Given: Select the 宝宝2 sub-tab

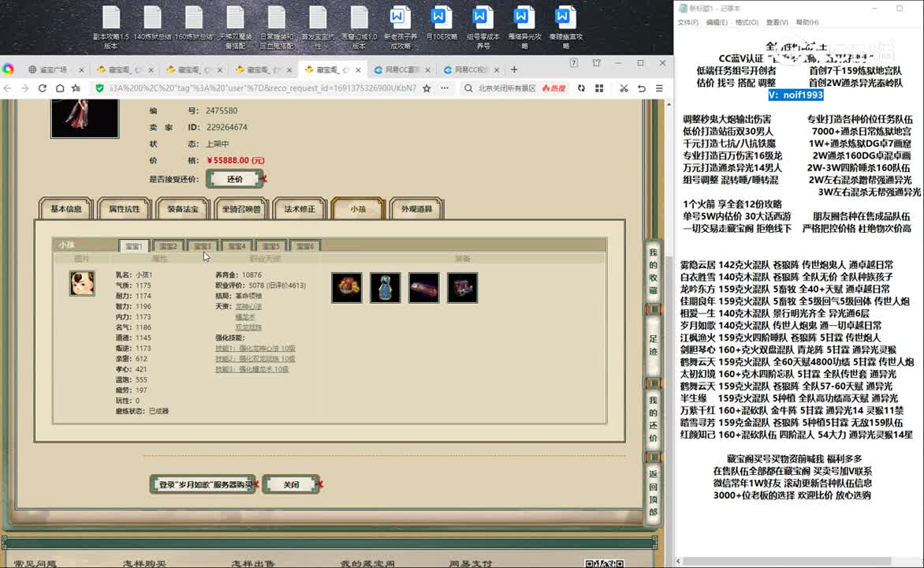Looking at the screenshot, I should click(168, 246).
